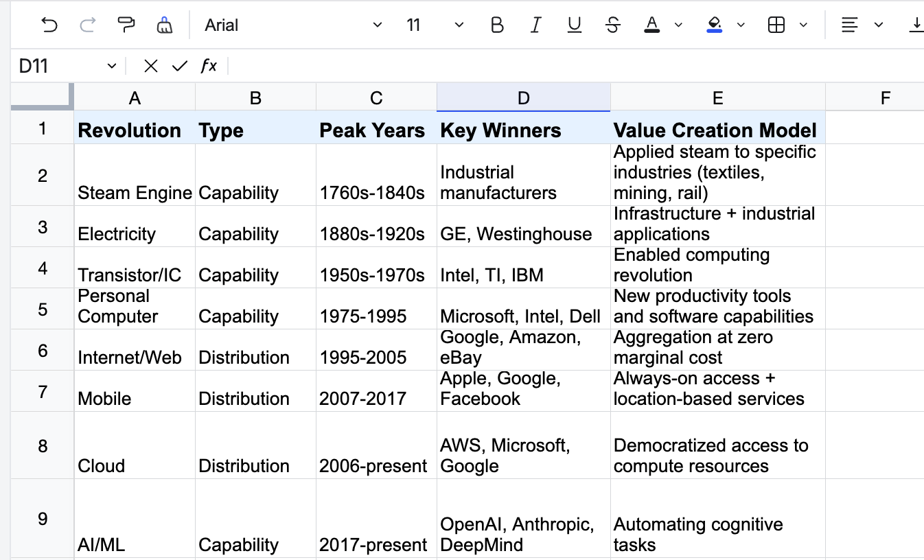Select all cells via the corner box
The width and height of the screenshot is (924, 560).
[x=42, y=97]
